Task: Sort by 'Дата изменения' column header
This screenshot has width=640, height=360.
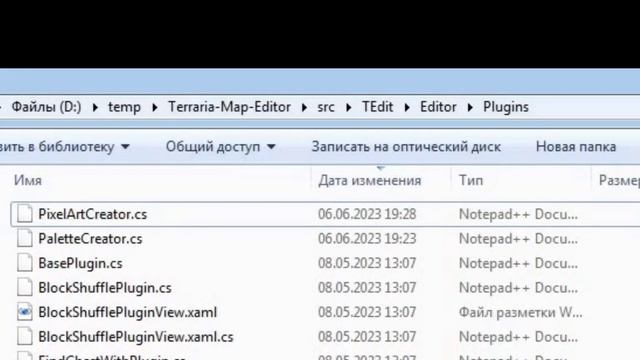Action: [370, 180]
